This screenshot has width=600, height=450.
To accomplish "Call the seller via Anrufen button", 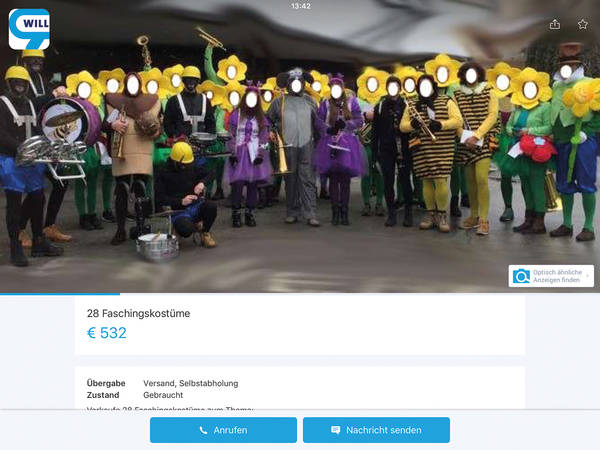I will tap(223, 430).
